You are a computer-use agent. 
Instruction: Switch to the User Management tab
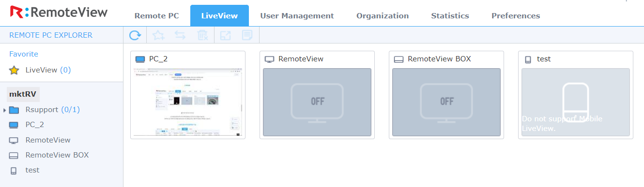(x=297, y=15)
